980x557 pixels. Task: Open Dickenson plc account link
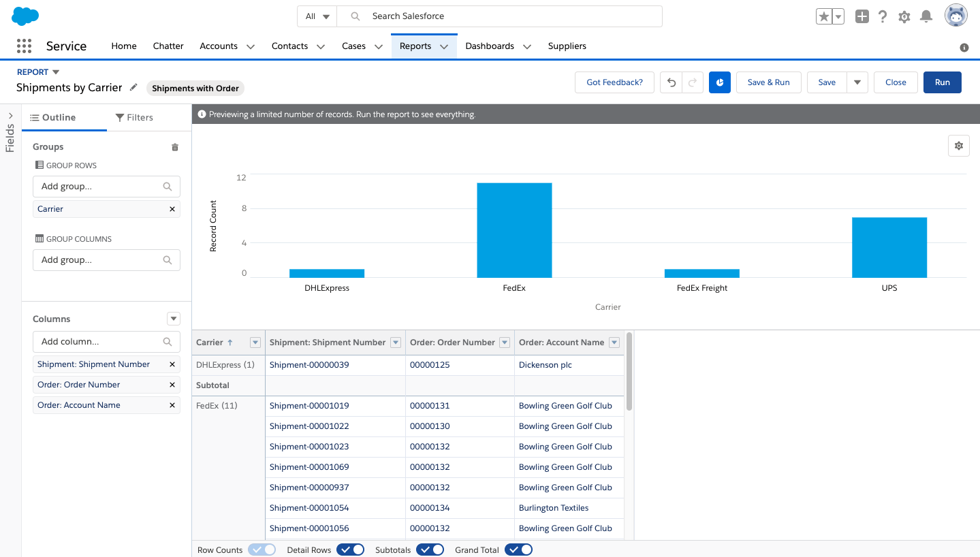click(x=546, y=365)
